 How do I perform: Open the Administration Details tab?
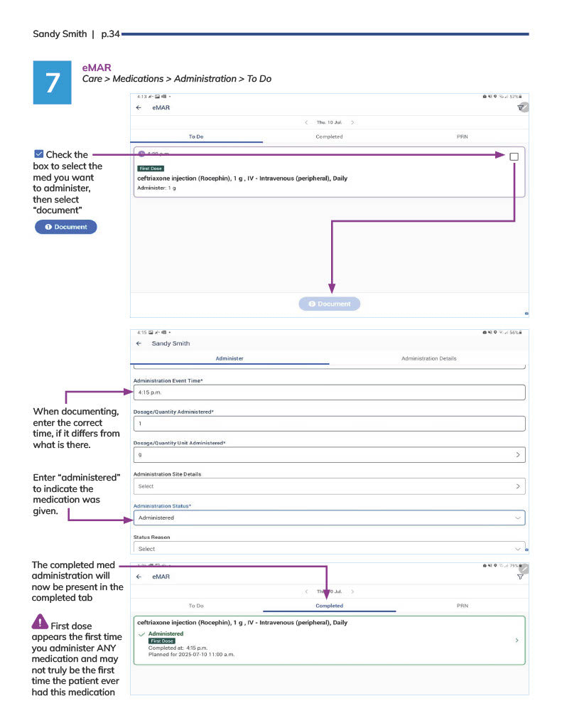tap(428, 358)
